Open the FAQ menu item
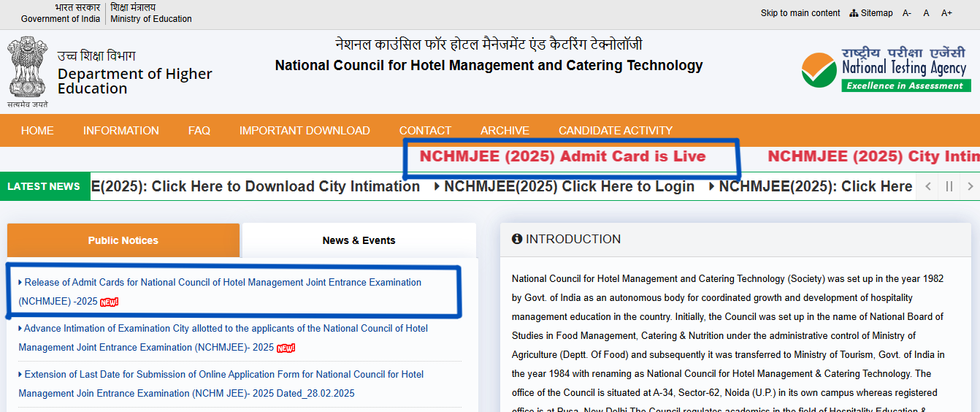Viewport: 980px width, 412px height. pos(199,131)
